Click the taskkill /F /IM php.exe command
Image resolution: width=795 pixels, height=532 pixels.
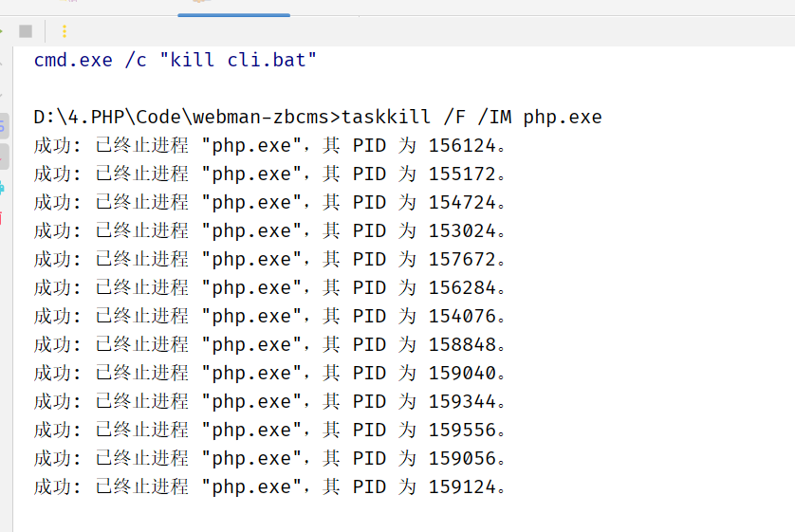pyautogui.click(x=471, y=118)
